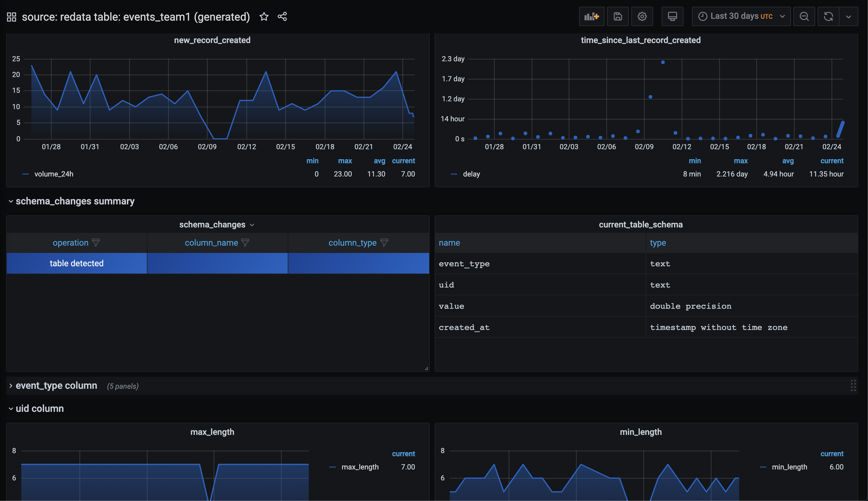The image size is (868, 501).
Task: Refresh the dashboard
Action: coord(828,16)
